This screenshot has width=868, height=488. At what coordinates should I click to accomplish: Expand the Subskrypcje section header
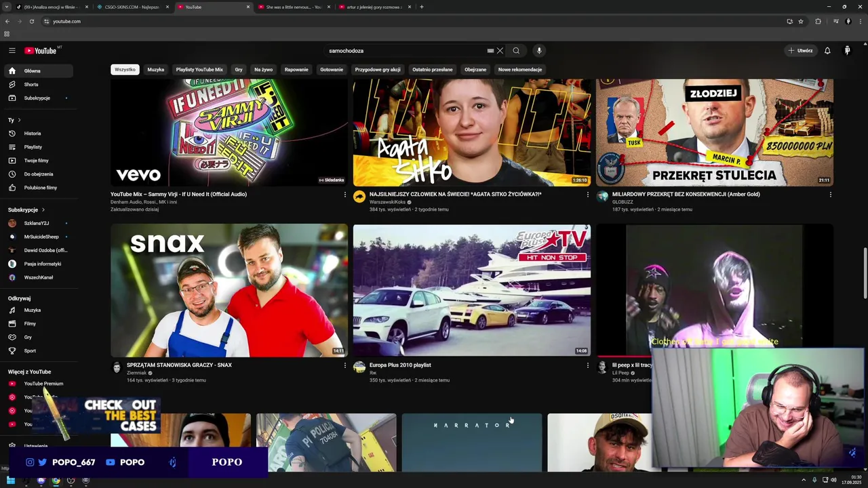26,210
